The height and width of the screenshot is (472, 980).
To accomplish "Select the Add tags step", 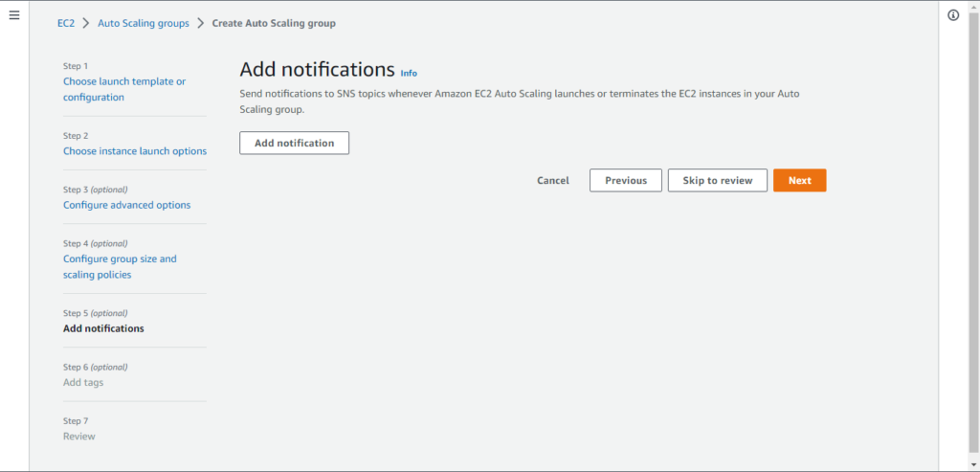I will tap(83, 382).
